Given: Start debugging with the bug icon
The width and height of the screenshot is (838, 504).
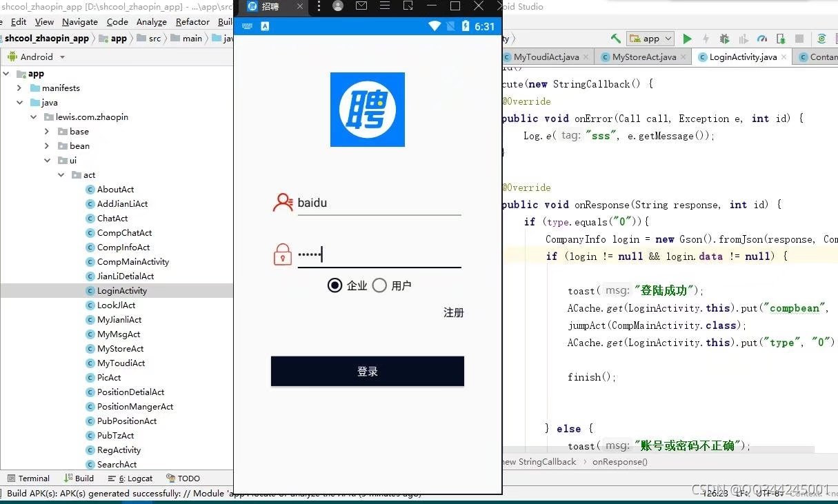Looking at the screenshot, I should coord(724,39).
